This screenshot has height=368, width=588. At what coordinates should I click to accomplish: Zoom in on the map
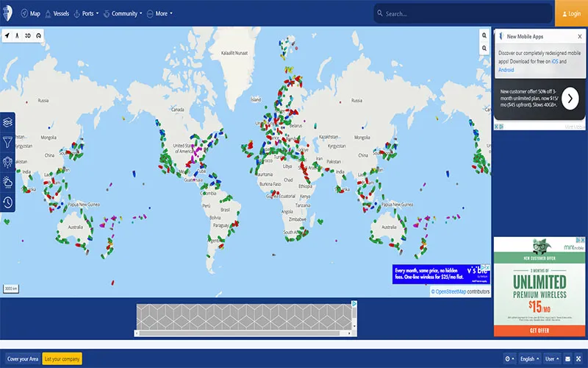click(484, 35)
